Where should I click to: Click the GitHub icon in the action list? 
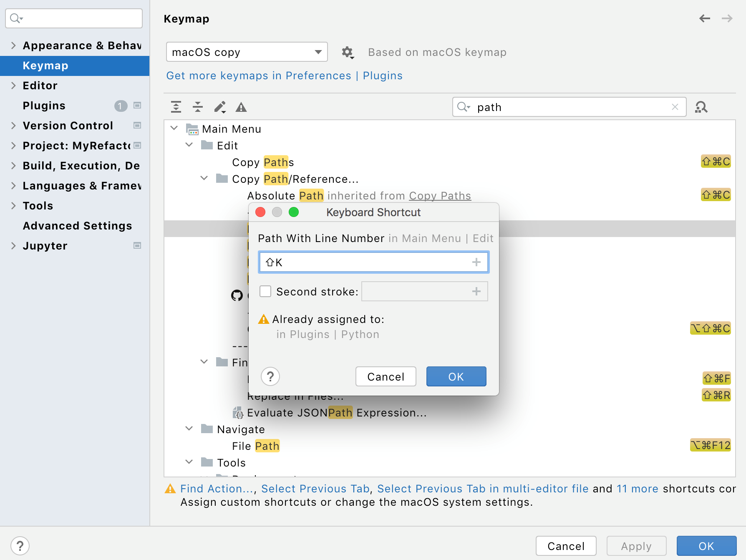[237, 296]
